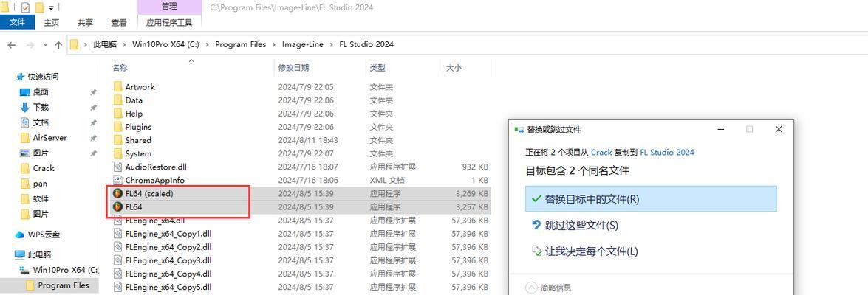
Task: Click the Forward navigation arrow
Action: [30, 45]
